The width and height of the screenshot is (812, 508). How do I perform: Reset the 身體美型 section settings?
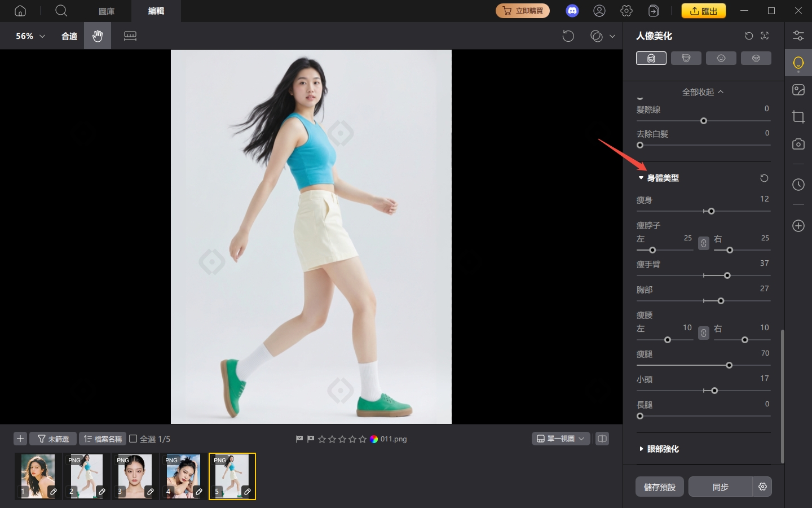click(x=764, y=178)
